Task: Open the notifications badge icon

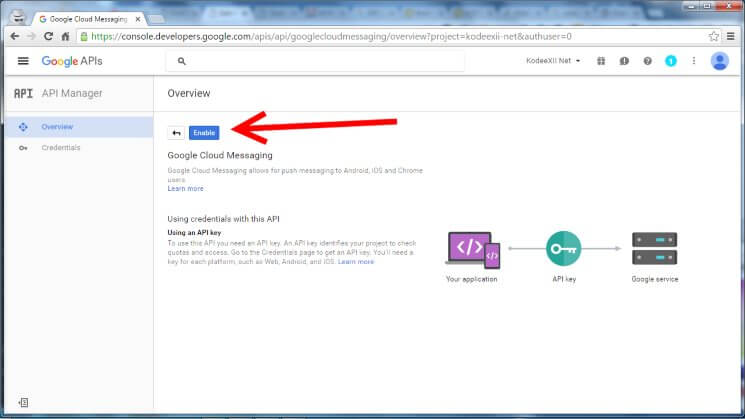Action: coord(670,61)
